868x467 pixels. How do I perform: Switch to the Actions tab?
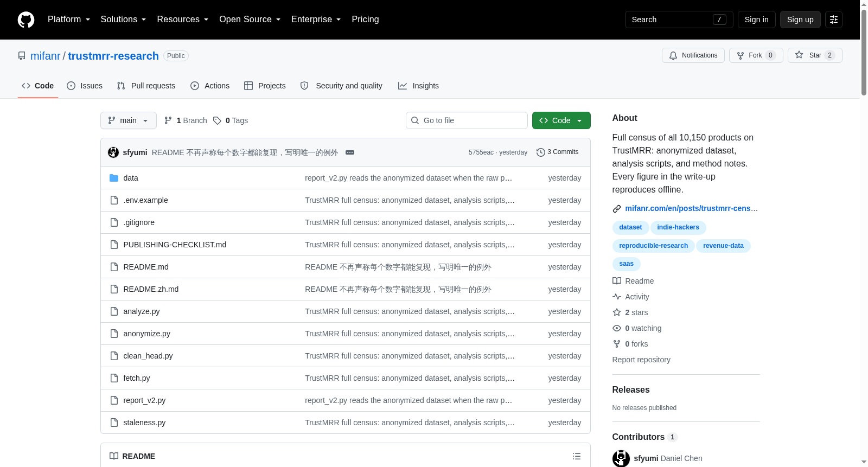click(x=210, y=86)
